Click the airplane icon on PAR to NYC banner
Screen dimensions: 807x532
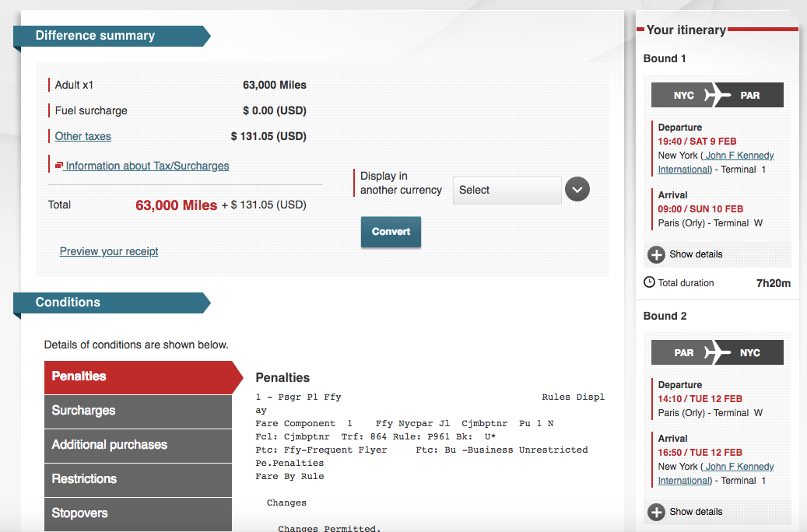[717, 352]
